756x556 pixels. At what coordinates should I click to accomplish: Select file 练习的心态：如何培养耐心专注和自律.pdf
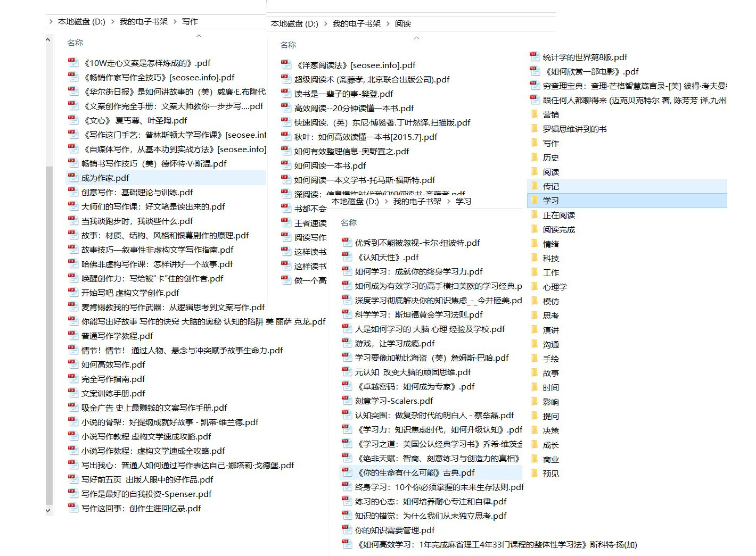(431, 501)
